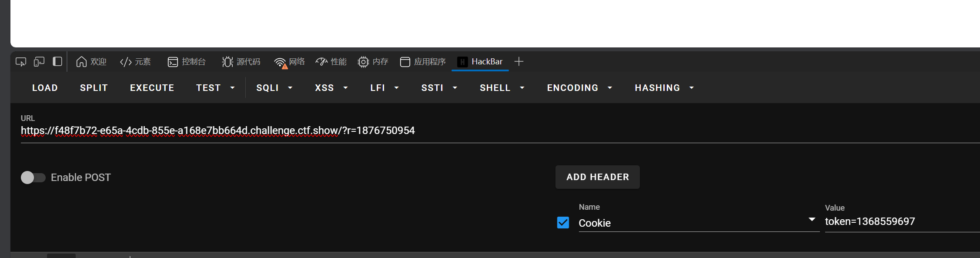
Task: Expand the SQLI dropdown menu
Action: pyautogui.click(x=274, y=88)
